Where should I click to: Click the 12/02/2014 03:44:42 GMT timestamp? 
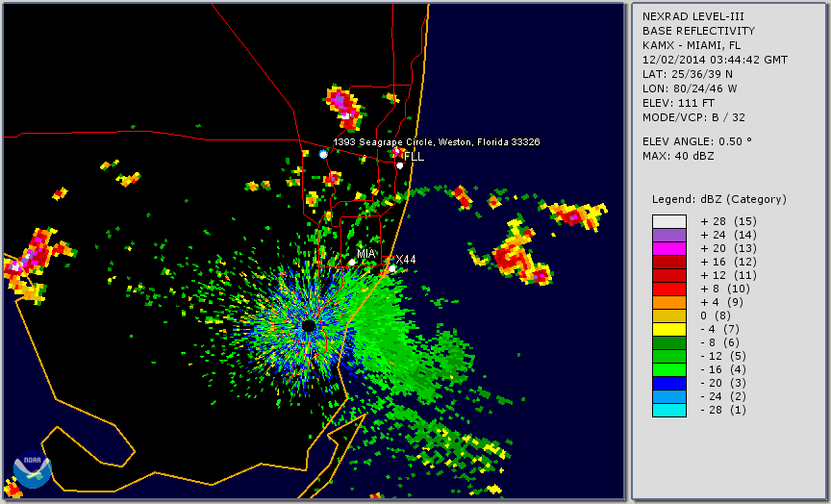(715, 60)
